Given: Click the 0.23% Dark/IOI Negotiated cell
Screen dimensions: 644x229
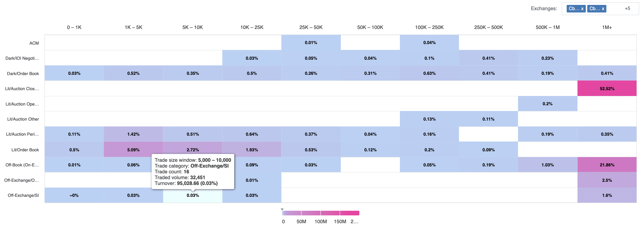Looking at the screenshot, I should point(547,58).
